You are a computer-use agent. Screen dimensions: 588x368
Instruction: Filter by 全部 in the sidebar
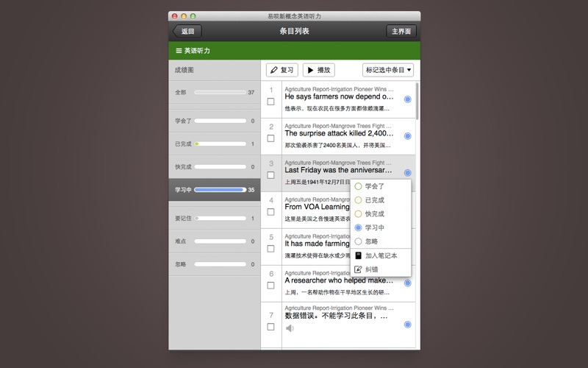(x=214, y=93)
